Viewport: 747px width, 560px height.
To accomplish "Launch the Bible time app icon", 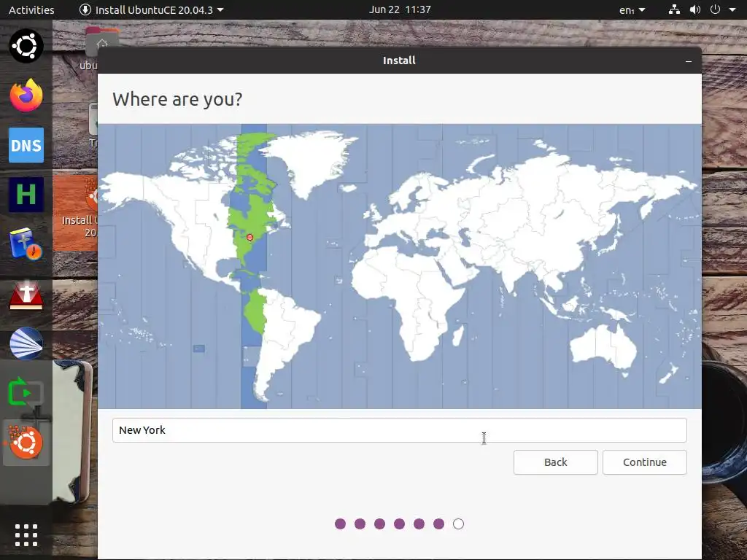I will point(26,244).
